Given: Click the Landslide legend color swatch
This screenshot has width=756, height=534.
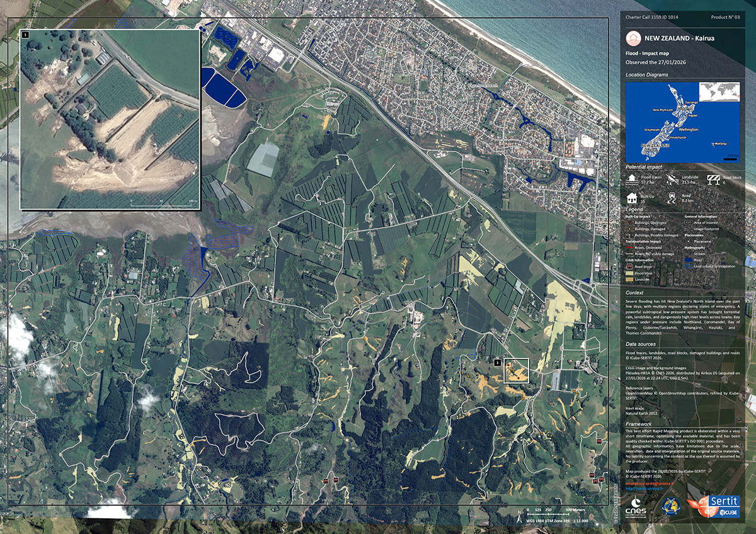Looking at the screenshot, I should pos(629,280).
